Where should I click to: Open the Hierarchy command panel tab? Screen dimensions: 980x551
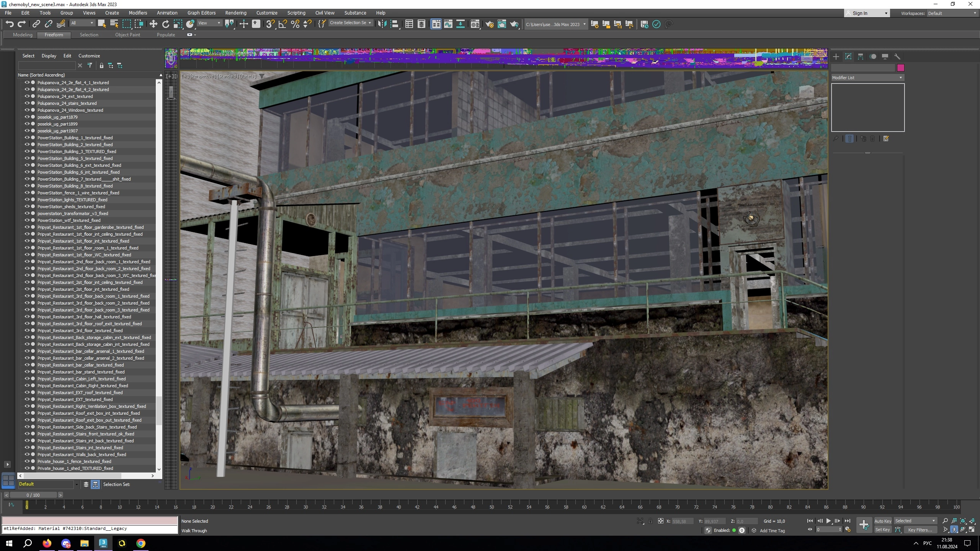[x=860, y=57]
